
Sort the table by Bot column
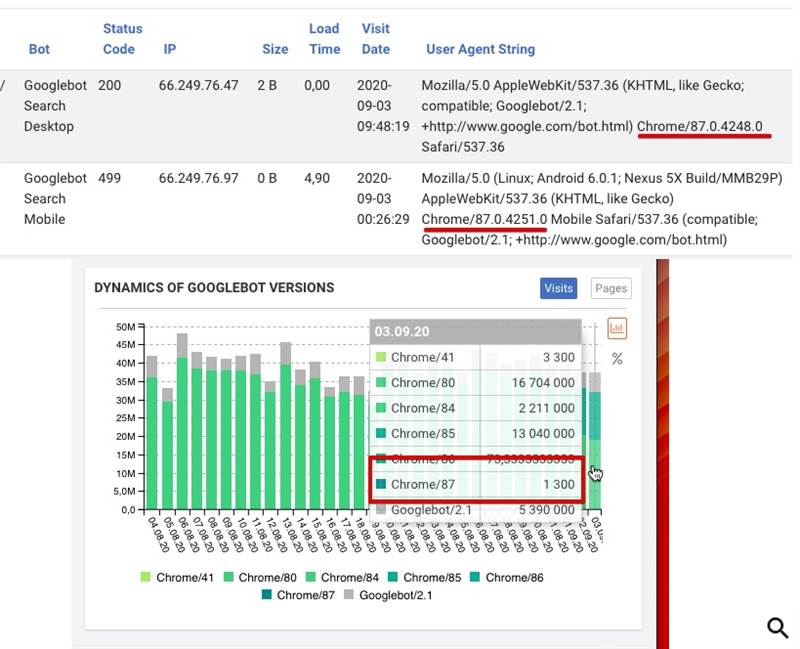39,49
